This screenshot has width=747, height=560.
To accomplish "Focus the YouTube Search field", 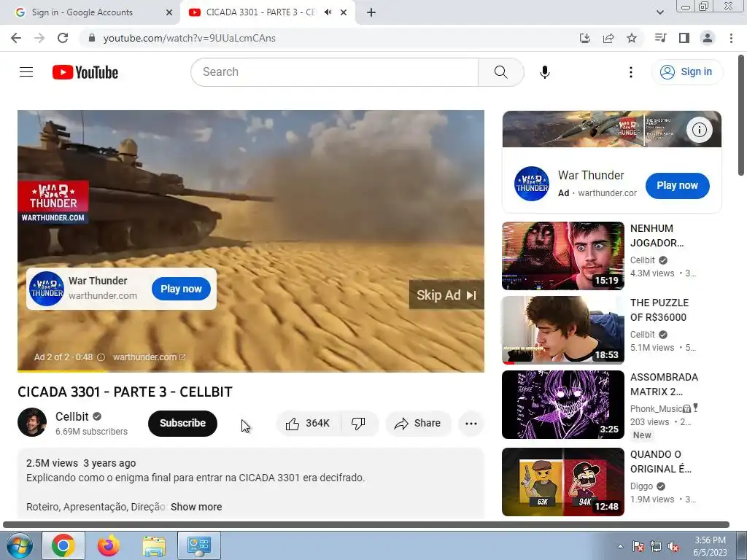I will (x=334, y=72).
